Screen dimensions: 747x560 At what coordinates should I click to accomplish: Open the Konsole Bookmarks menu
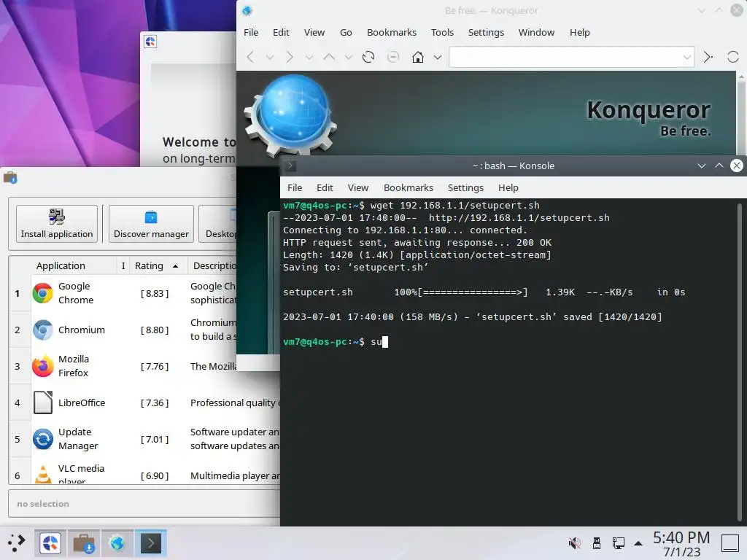[409, 187]
